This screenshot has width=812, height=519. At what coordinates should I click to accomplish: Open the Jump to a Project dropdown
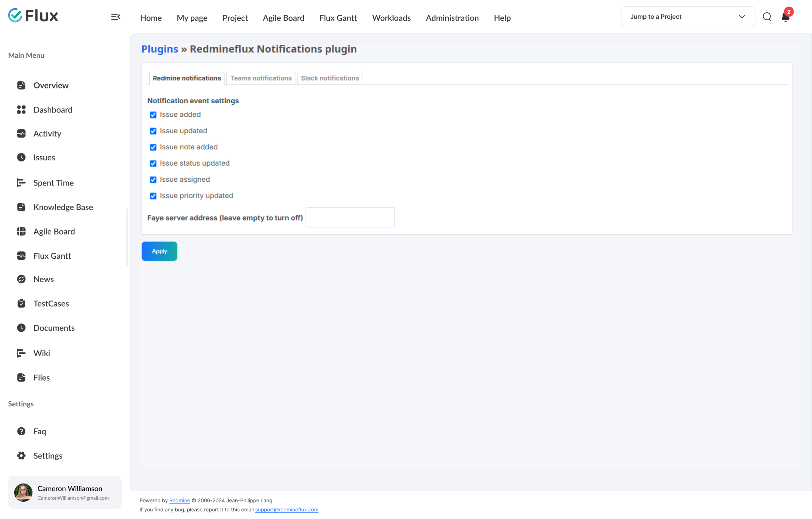pyautogui.click(x=688, y=17)
